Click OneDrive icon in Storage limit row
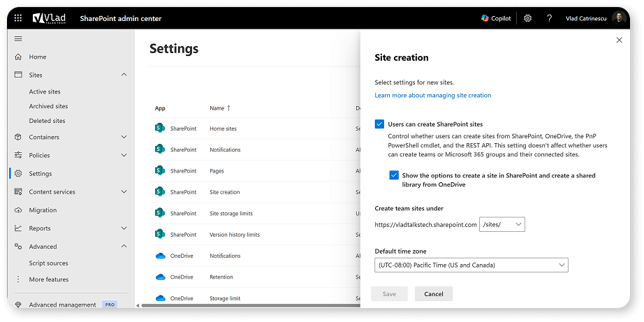This screenshot has height=322, width=644. 160,298
